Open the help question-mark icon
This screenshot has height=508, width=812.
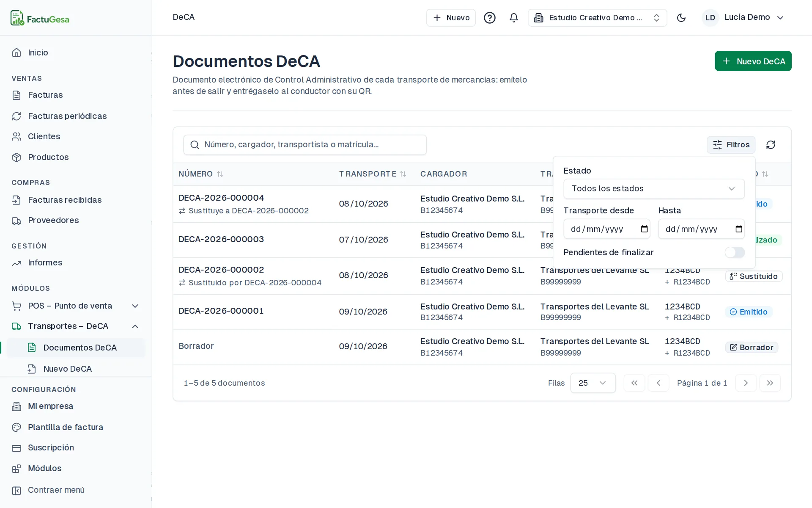(490, 18)
